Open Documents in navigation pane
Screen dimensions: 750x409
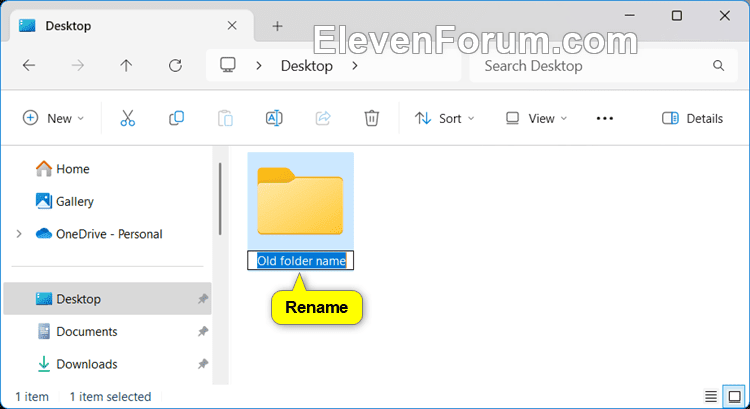coord(77,332)
